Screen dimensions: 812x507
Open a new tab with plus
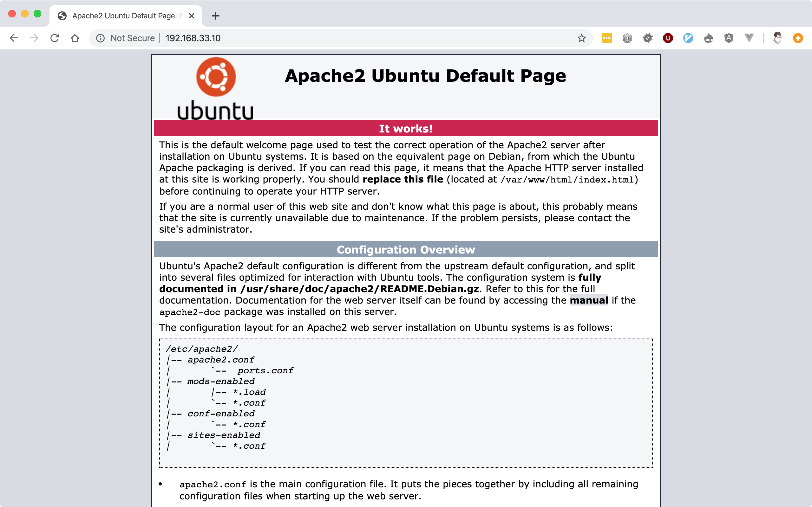(x=216, y=16)
